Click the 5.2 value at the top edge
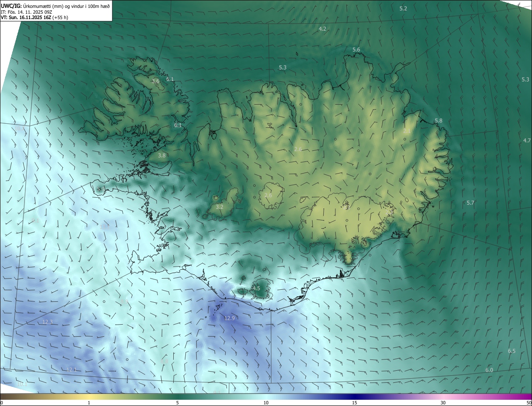 click(403, 9)
